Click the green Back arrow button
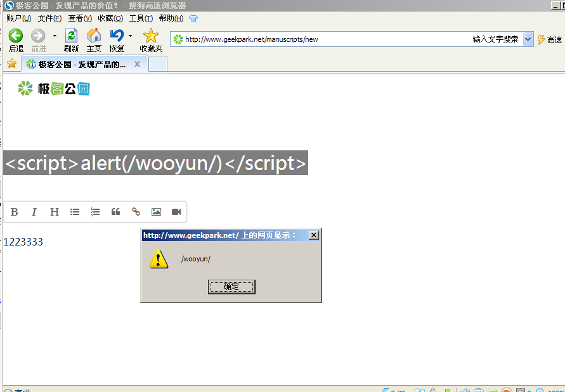The height and width of the screenshot is (392, 565). [16, 36]
